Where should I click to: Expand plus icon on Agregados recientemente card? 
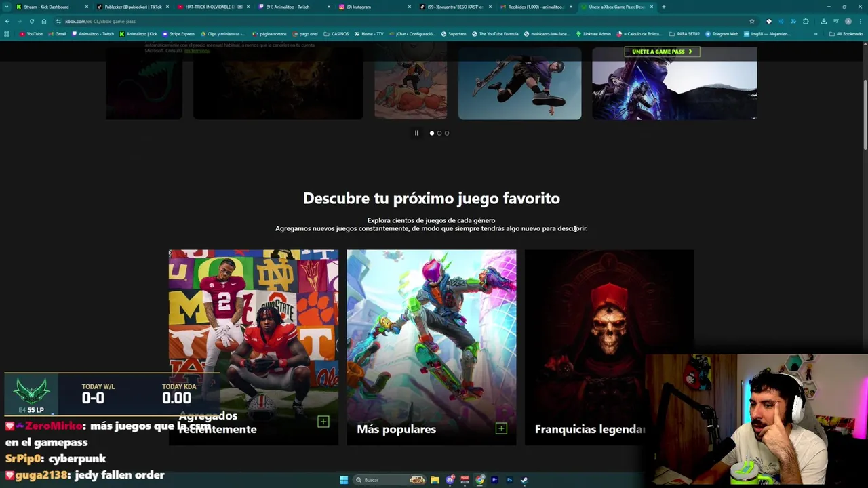click(x=323, y=422)
